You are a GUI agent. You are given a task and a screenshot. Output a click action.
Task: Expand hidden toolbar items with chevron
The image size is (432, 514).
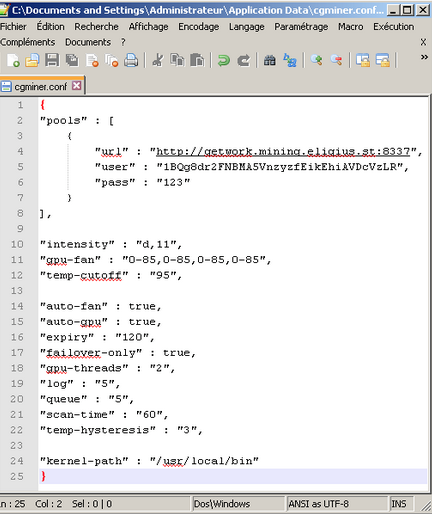point(424,57)
